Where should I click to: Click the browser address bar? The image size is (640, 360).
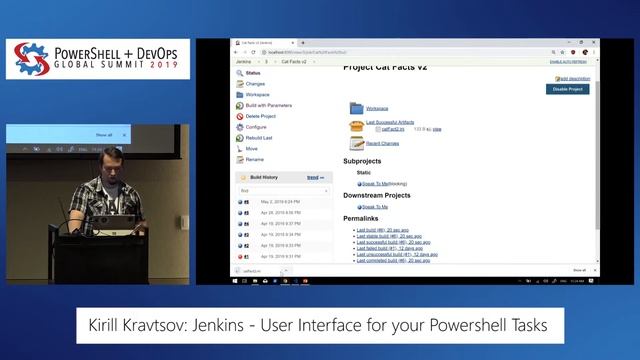tap(406, 52)
